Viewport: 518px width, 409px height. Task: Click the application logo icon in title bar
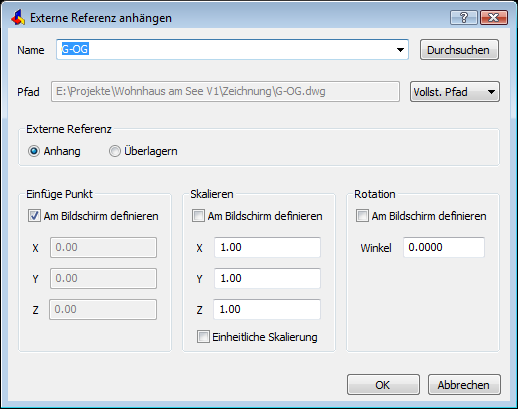click(x=18, y=17)
